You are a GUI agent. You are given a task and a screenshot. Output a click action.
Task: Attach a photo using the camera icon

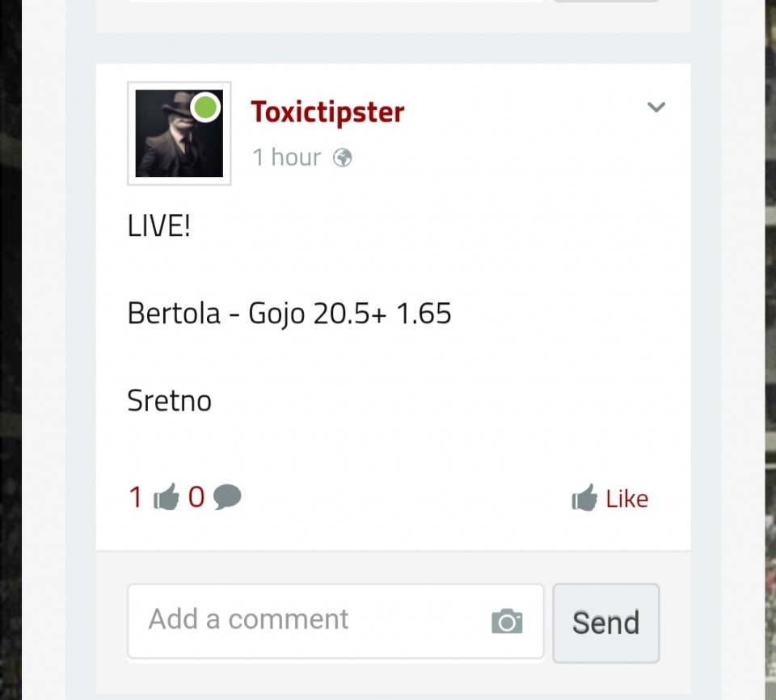(508, 622)
